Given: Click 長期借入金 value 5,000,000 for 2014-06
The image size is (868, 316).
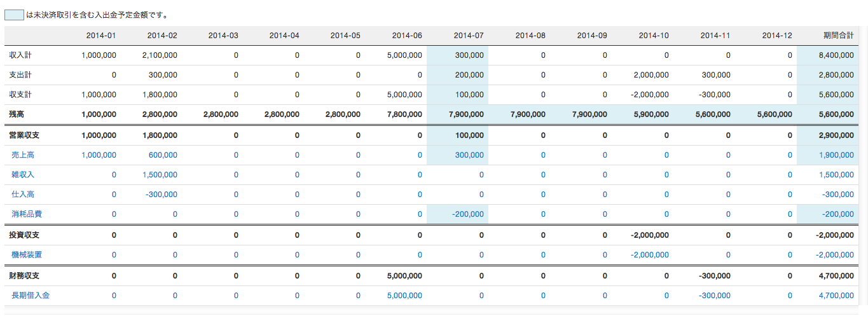Looking at the screenshot, I should [404, 296].
